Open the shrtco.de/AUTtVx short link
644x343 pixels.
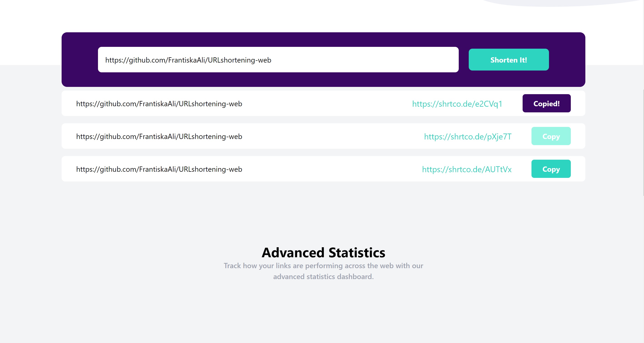[x=466, y=169]
